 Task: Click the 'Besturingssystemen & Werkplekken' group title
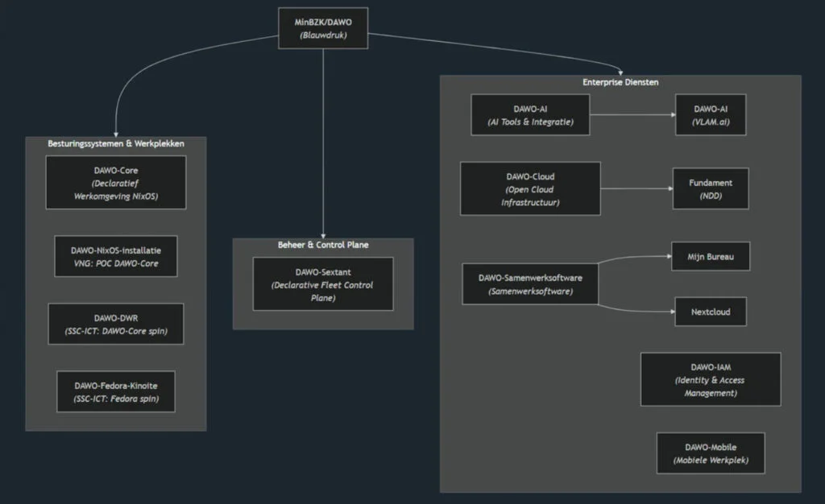tap(116, 143)
